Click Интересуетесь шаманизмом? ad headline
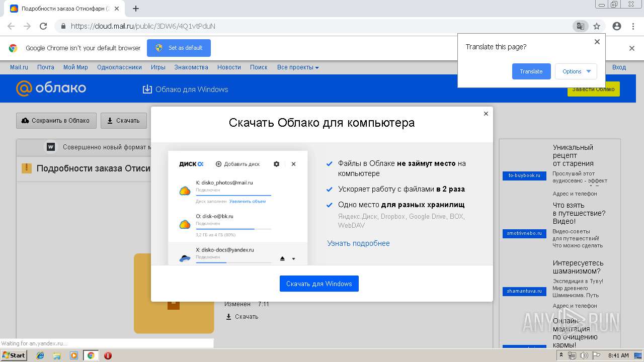Viewport: 644px width, 362px height. click(x=578, y=267)
